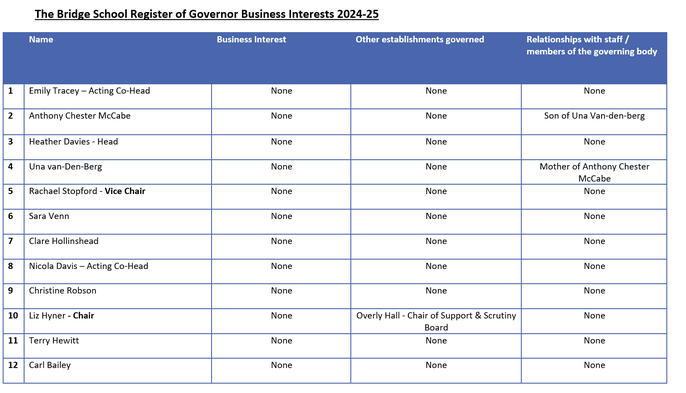Select the Clare Hollinshead name cell
The width and height of the screenshot is (686, 393).
[x=118, y=246]
